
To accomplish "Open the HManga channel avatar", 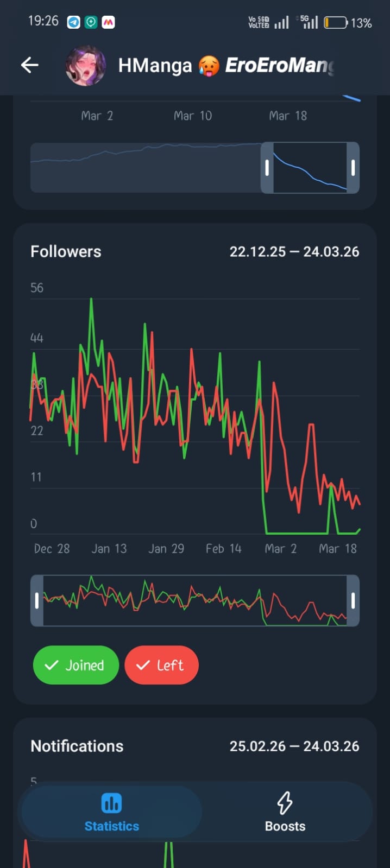I will (85, 66).
